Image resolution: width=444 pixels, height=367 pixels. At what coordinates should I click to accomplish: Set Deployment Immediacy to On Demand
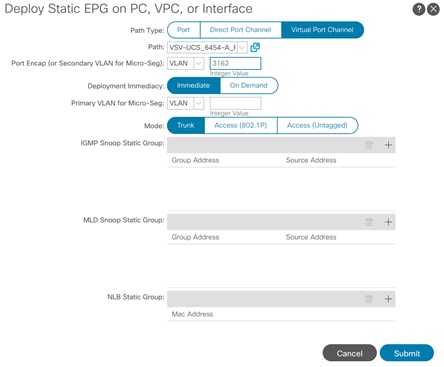click(249, 85)
